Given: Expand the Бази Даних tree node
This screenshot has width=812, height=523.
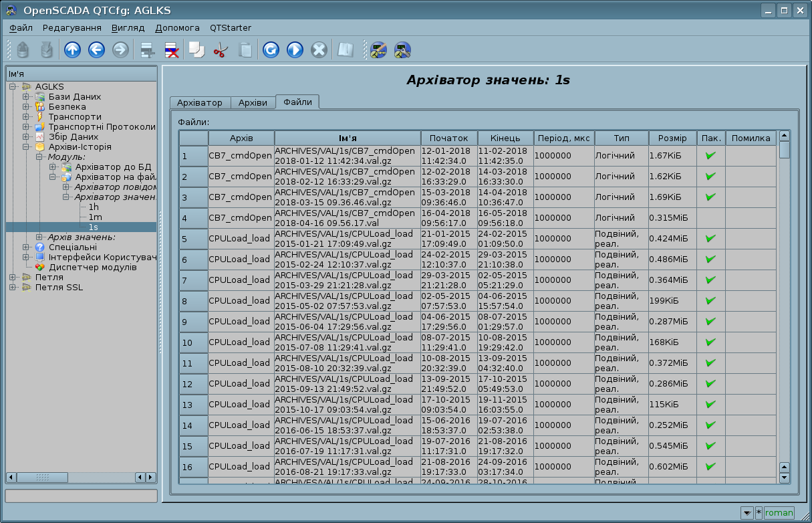Looking at the screenshot, I should coord(26,97).
